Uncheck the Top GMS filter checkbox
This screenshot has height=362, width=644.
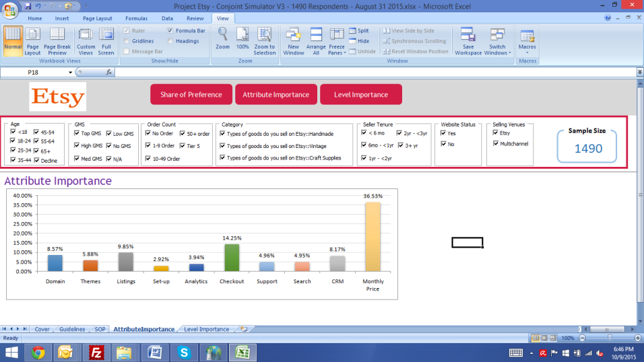pos(77,134)
